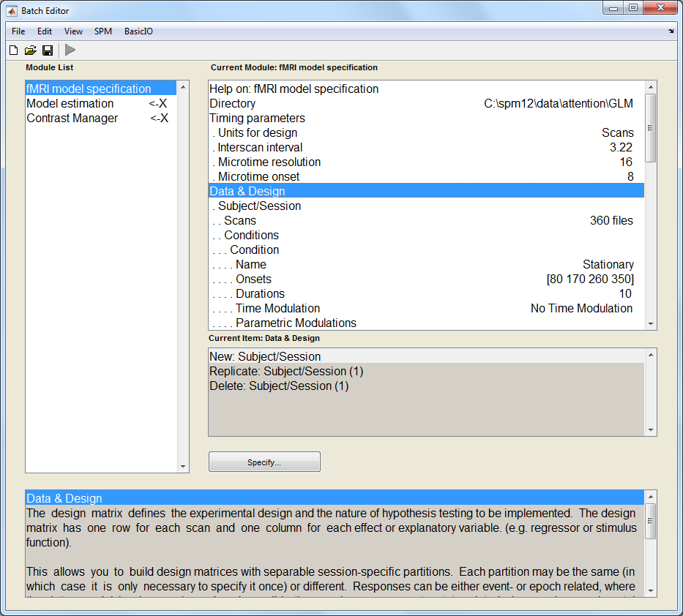The height and width of the screenshot is (616, 683).
Task: Click the Load Batch folder icon
Action: (30, 50)
